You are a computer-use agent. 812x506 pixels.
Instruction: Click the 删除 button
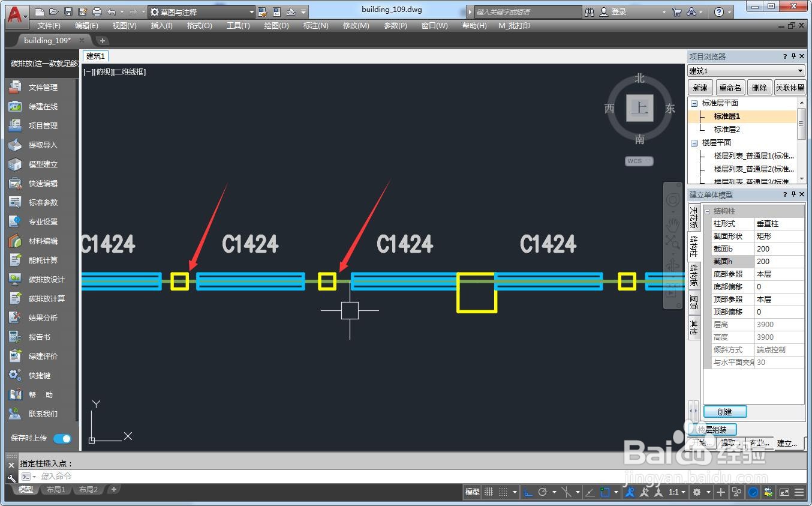[x=759, y=88]
